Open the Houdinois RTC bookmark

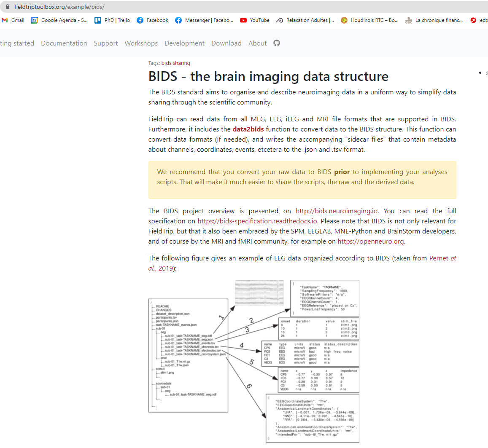369,20
